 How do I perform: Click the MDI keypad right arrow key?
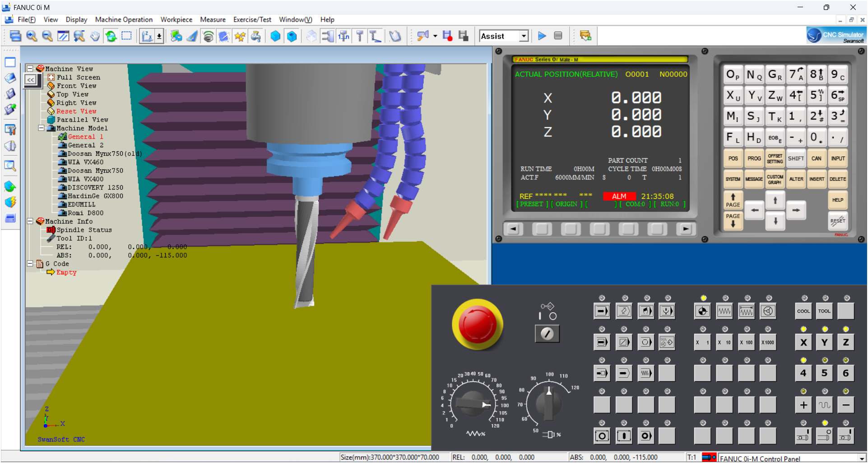pyautogui.click(x=796, y=210)
